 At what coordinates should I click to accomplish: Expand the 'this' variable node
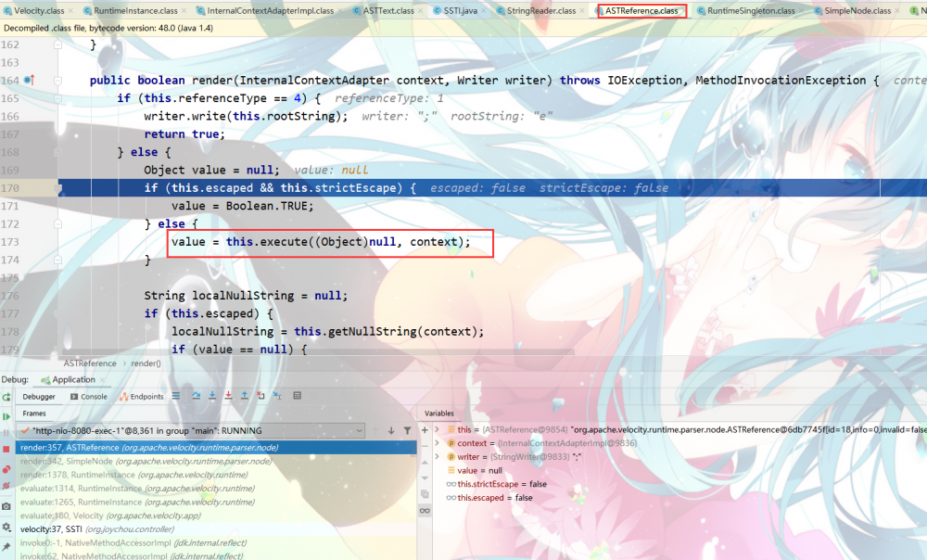[438, 429]
